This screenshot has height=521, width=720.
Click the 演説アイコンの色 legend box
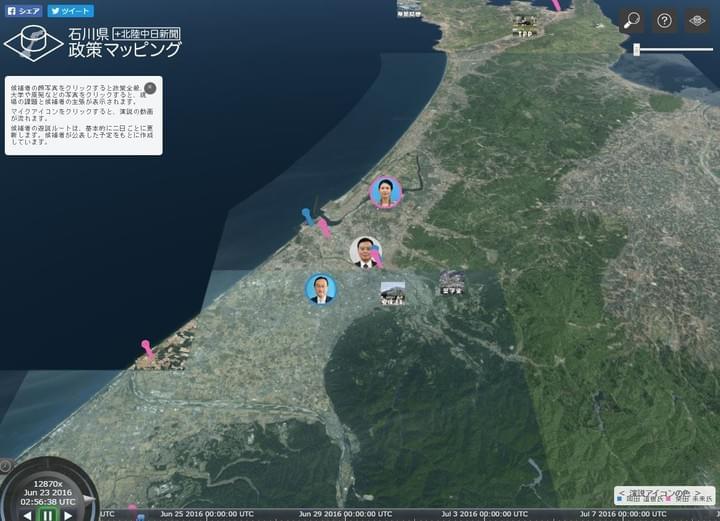click(664, 495)
